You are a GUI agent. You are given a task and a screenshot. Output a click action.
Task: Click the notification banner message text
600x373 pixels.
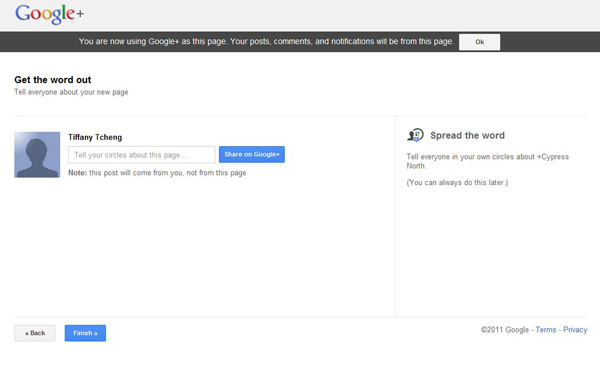(x=266, y=41)
